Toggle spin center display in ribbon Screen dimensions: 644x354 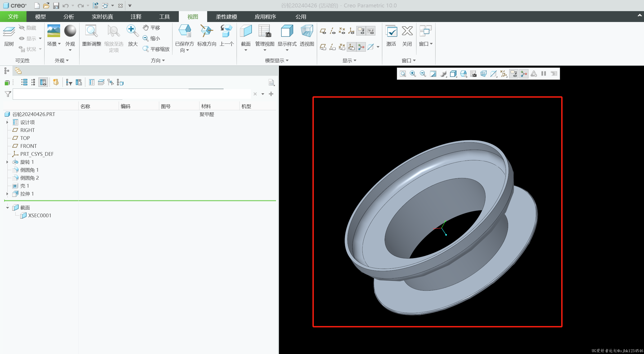(x=361, y=47)
